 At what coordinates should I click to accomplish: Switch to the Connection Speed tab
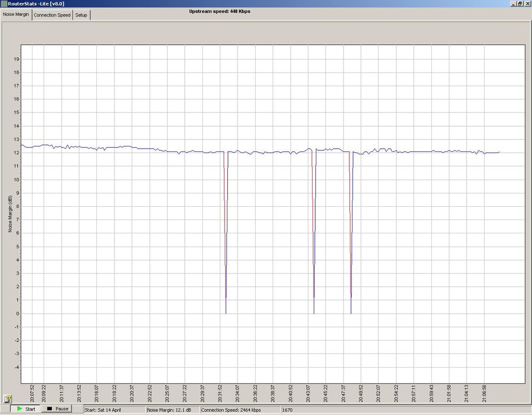tap(52, 15)
